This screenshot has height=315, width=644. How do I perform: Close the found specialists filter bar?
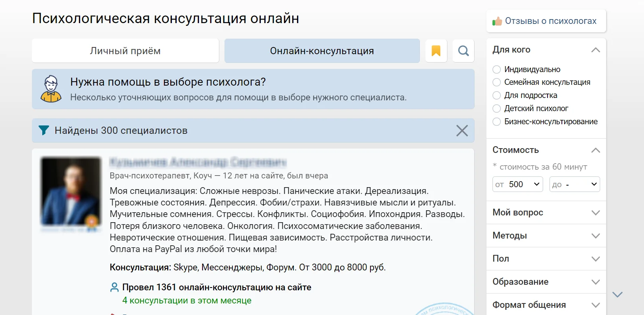point(462,131)
